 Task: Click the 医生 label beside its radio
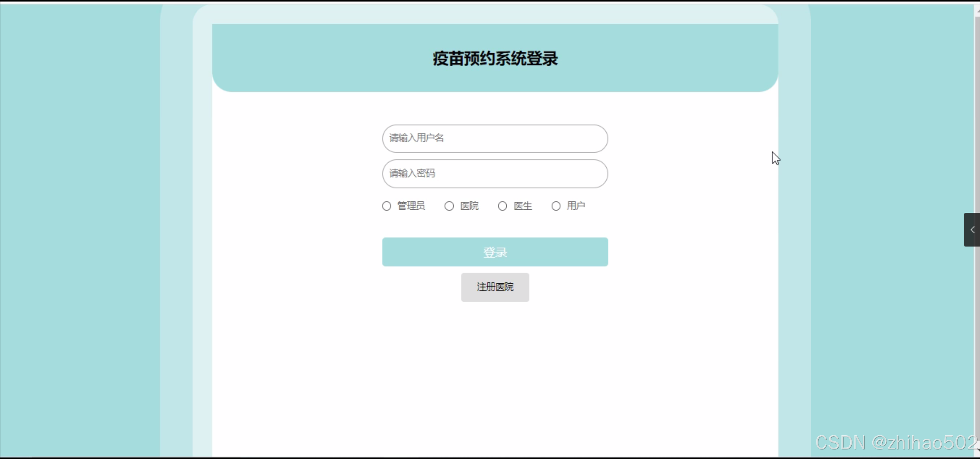point(523,206)
